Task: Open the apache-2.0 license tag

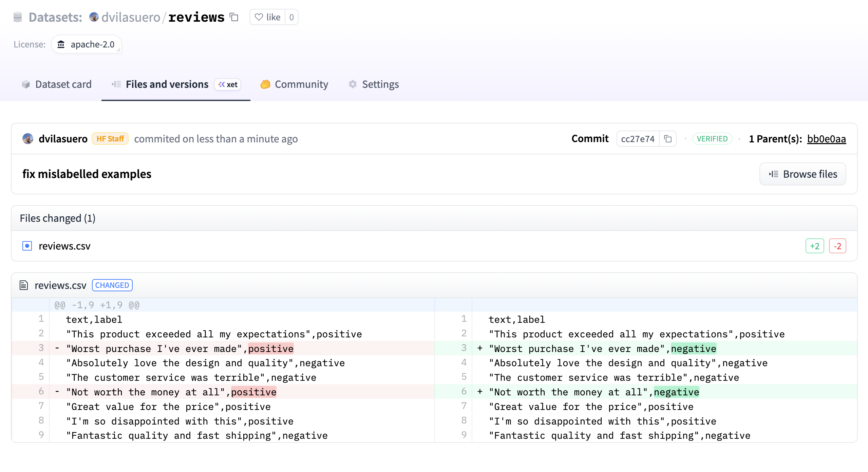Action: coord(87,44)
